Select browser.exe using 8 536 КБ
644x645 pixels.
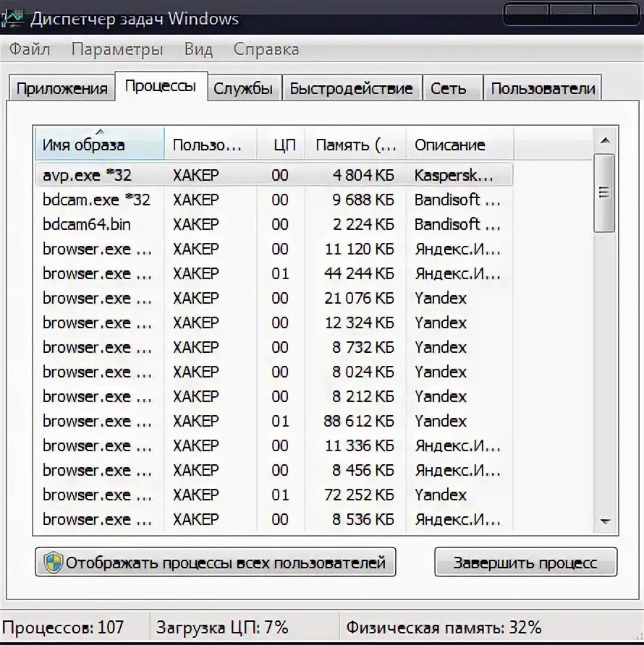pyautogui.click(x=274, y=519)
